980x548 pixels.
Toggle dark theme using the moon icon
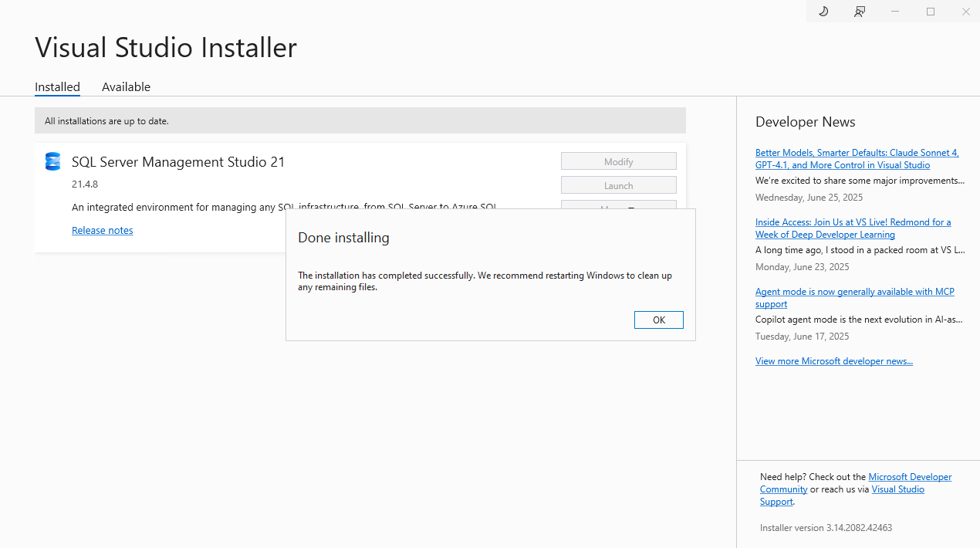point(823,12)
